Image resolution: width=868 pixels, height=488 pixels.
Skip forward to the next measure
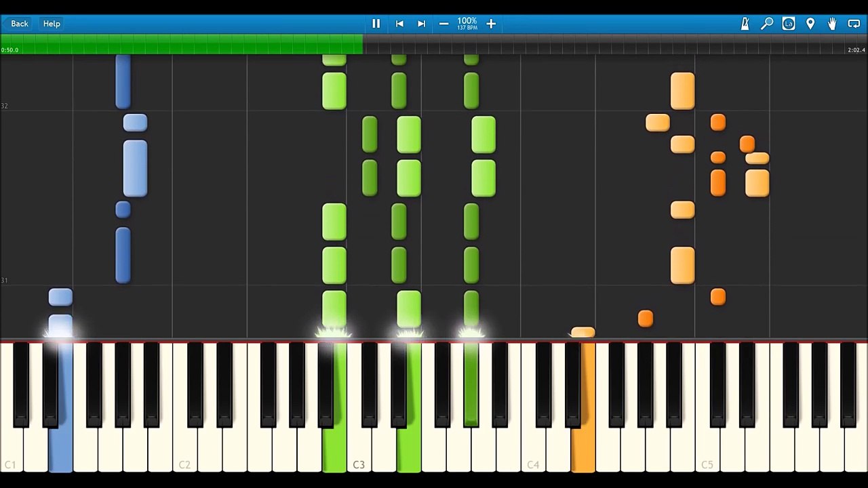(x=421, y=24)
